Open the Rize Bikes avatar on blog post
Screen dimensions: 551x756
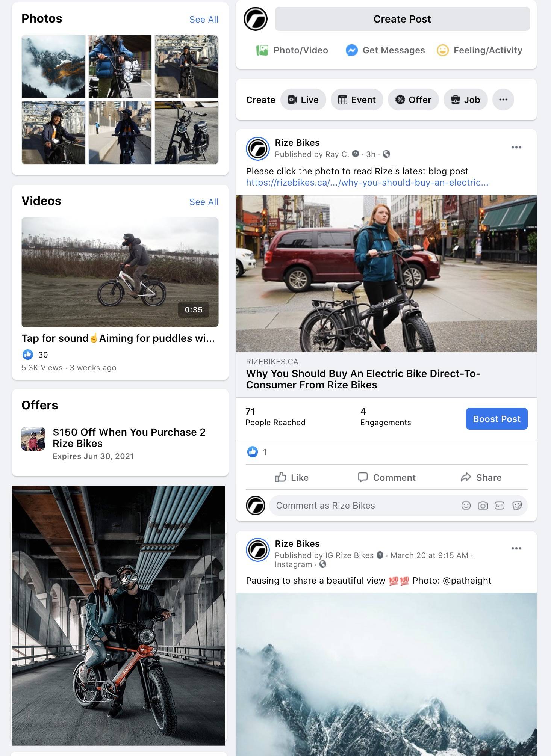click(258, 149)
